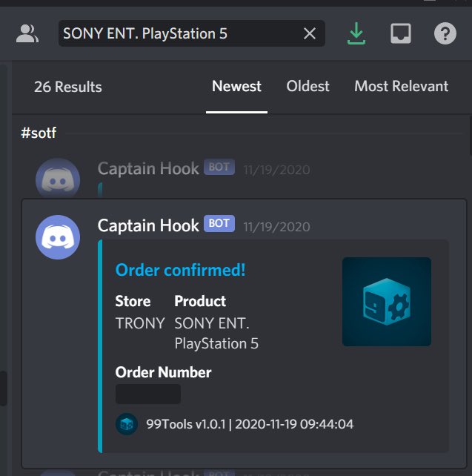
Task: Click the Store field label
Action: click(x=133, y=301)
